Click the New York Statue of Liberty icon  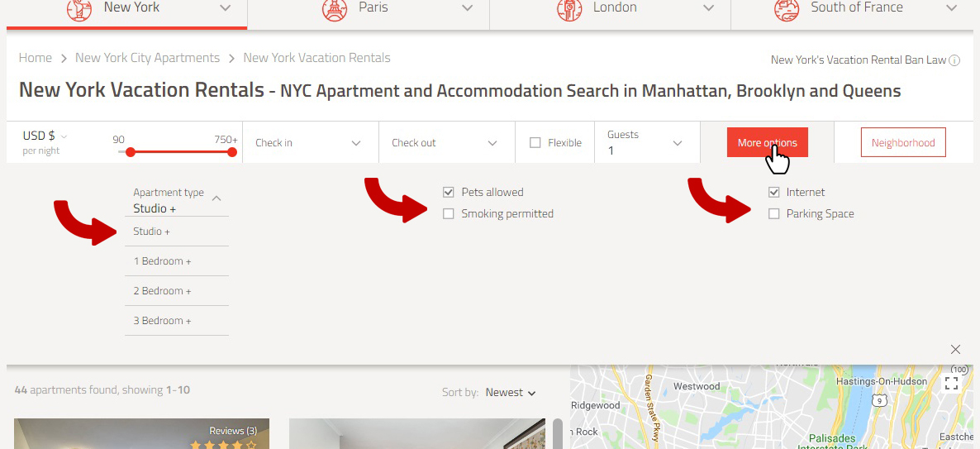click(x=78, y=9)
